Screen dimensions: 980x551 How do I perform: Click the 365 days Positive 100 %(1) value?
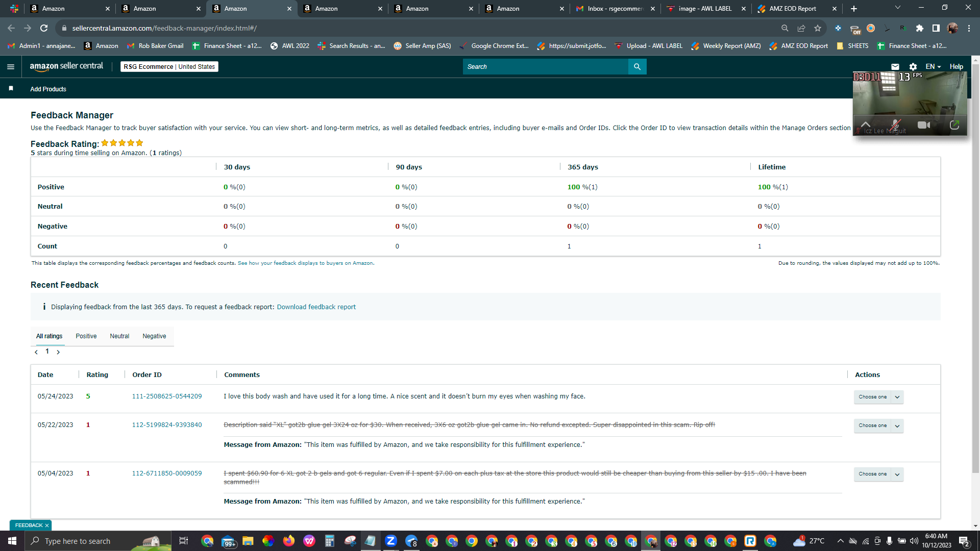coord(582,187)
